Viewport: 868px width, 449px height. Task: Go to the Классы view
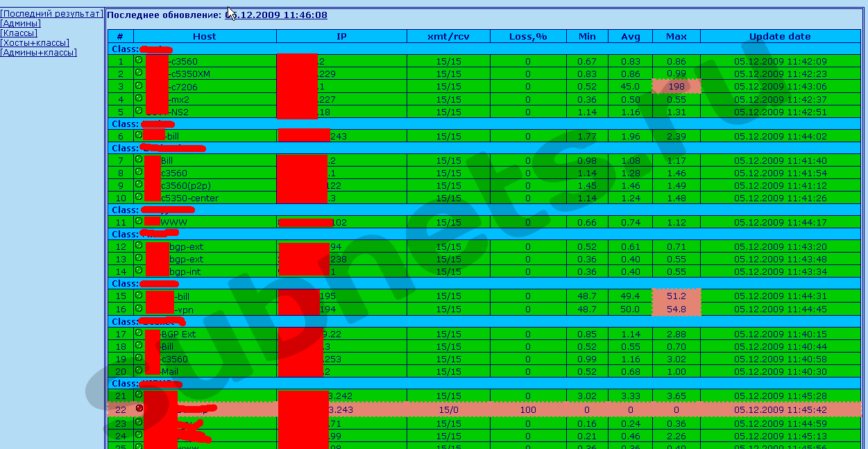(x=19, y=33)
